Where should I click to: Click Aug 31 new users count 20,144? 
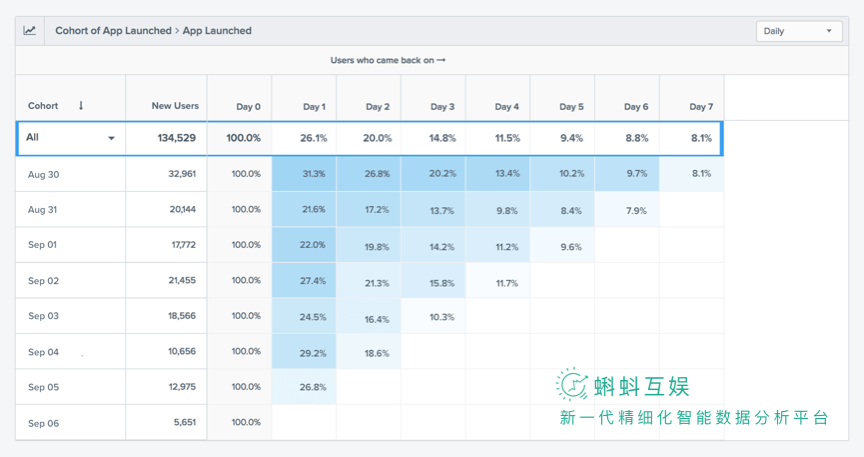coord(182,209)
